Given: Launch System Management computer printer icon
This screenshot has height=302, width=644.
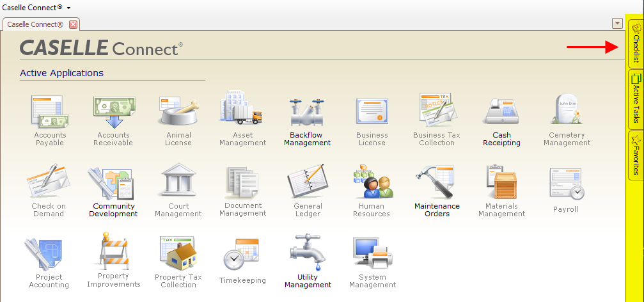Looking at the screenshot, I should 372,253.
